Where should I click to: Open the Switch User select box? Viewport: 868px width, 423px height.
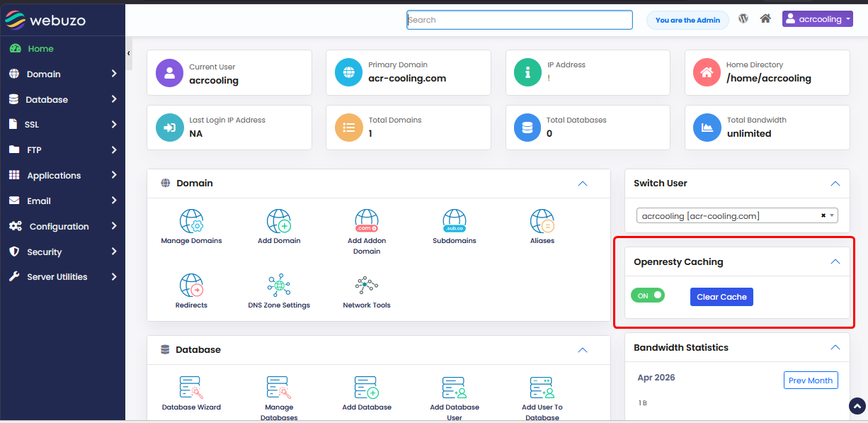(x=736, y=215)
